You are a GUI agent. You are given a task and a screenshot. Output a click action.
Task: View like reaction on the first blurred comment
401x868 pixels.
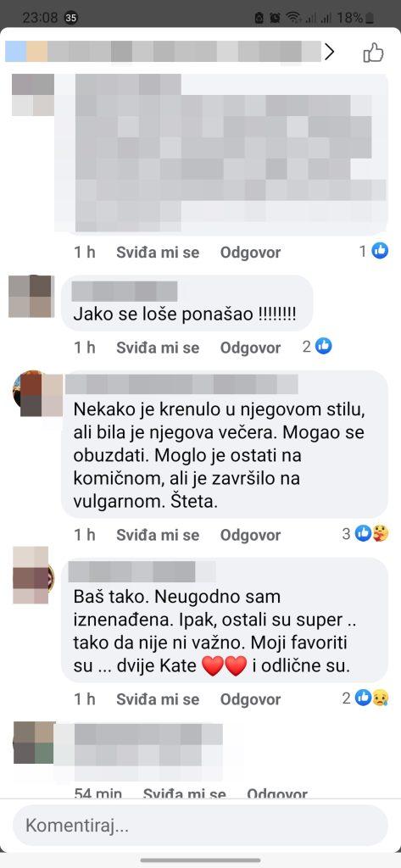tap(374, 251)
